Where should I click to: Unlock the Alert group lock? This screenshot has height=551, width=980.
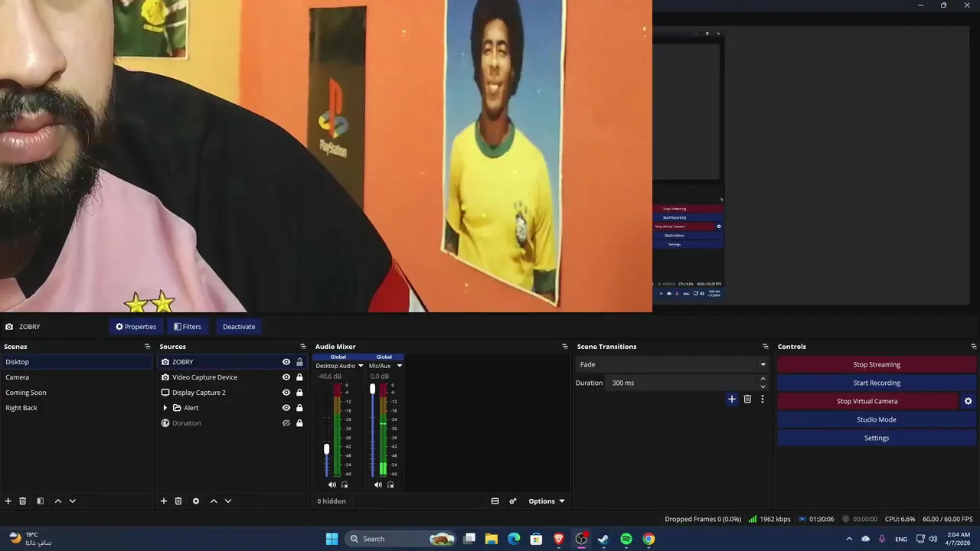(299, 408)
